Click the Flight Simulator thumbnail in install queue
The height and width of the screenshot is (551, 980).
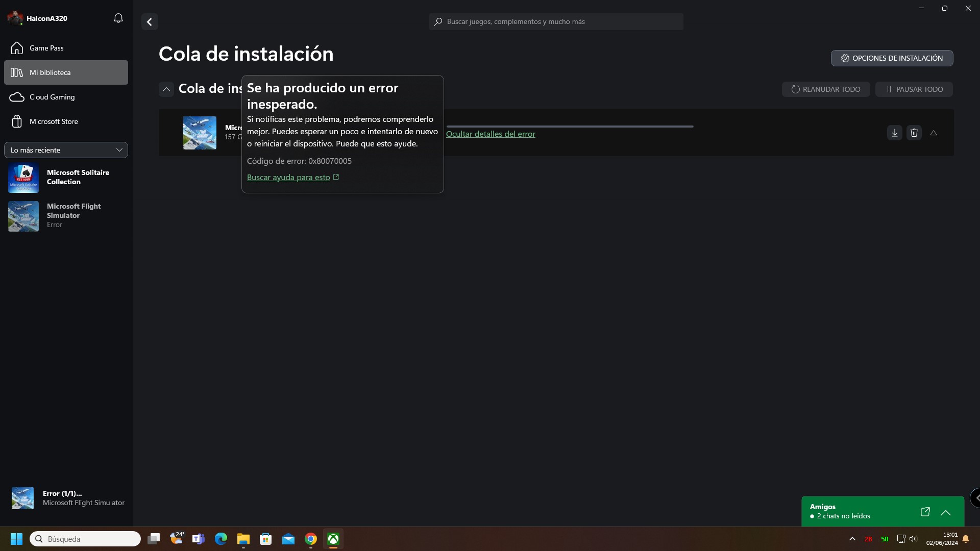pyautogui.click(x=200, y=133)
